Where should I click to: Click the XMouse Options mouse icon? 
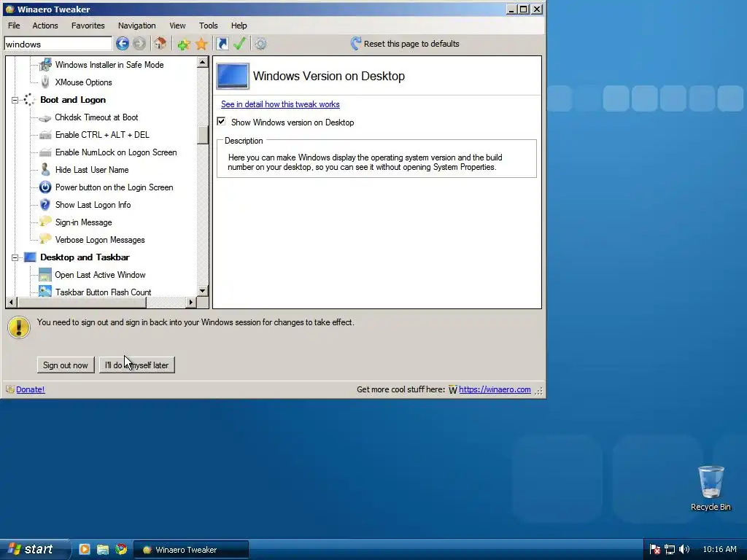pos(45,82)
